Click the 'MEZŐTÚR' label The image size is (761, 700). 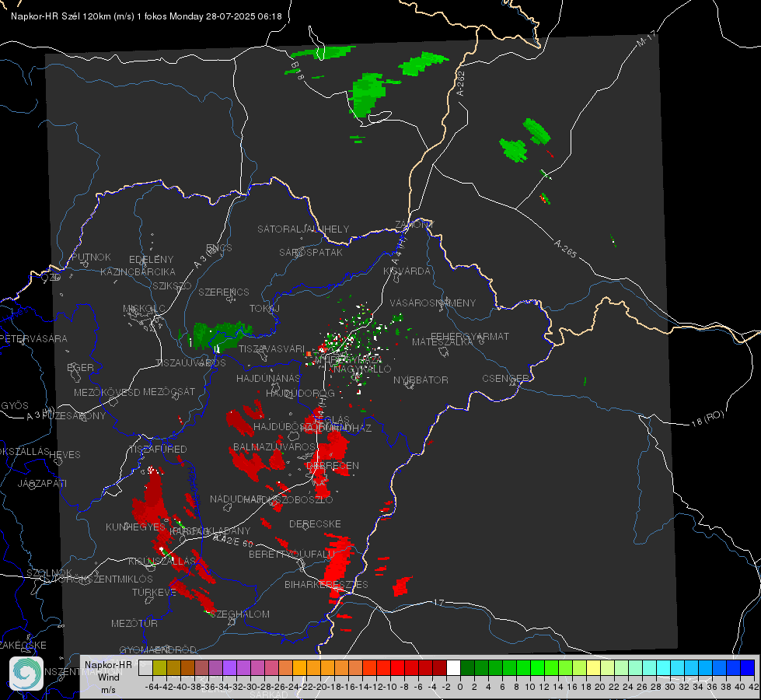[x=134, y=623]
